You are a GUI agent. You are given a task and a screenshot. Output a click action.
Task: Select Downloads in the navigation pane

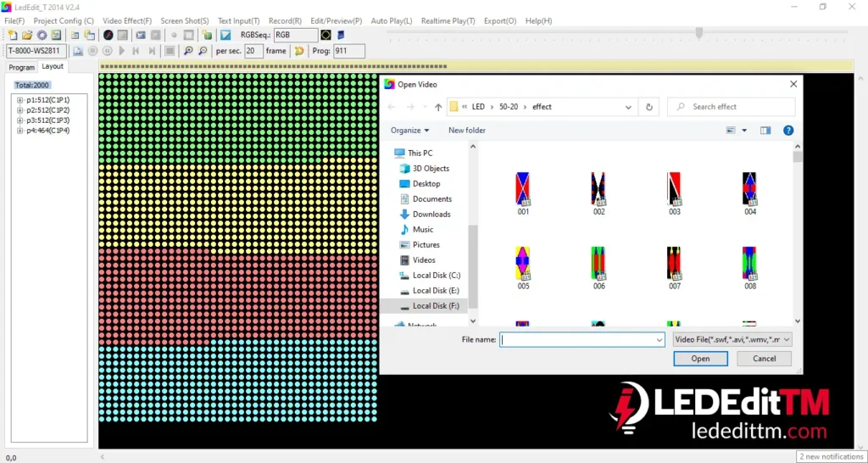click(x=431, y=215)
